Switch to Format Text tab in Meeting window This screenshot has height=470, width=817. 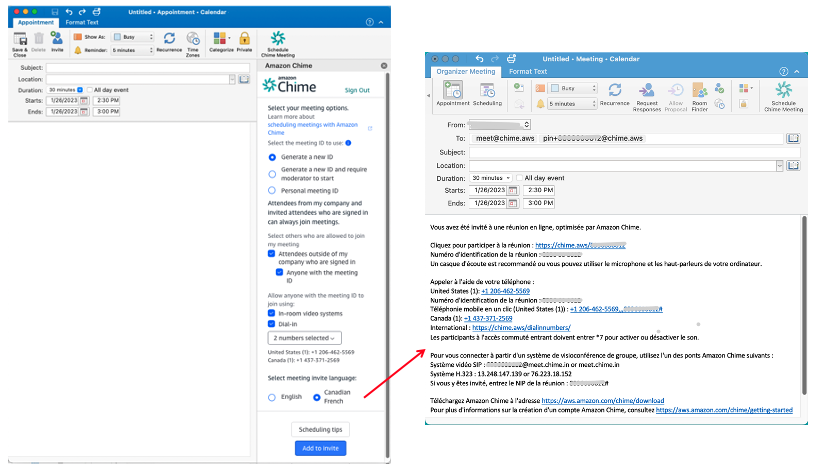[528, 71]
